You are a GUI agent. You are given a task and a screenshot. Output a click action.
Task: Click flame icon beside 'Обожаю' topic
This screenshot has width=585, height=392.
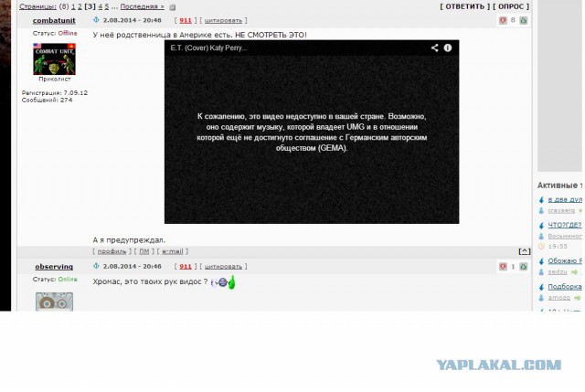(x=541, y=261)
